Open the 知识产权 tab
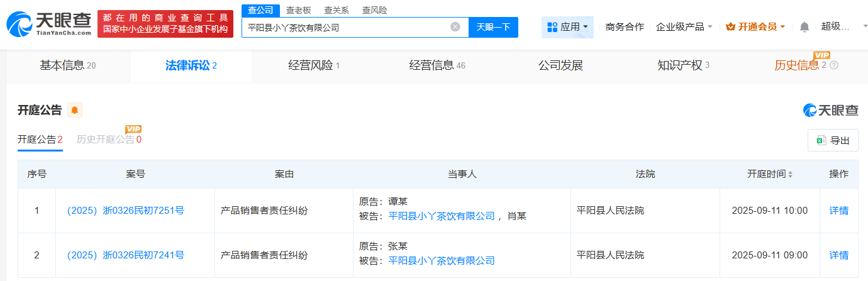This screenshot has height=281, width=868. (x=683, y=65)
